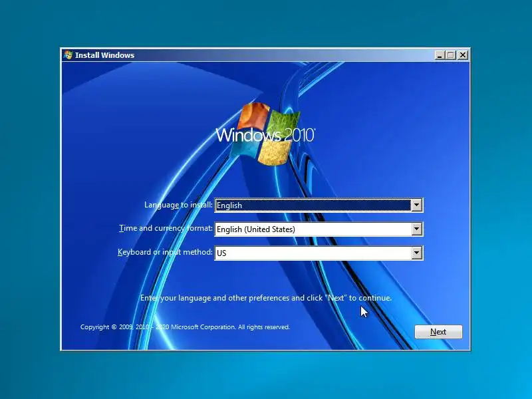Screen dimensions: 532x399
Task: Click the "Enter your language and other preferences" instruction
Action: point(266,298)
